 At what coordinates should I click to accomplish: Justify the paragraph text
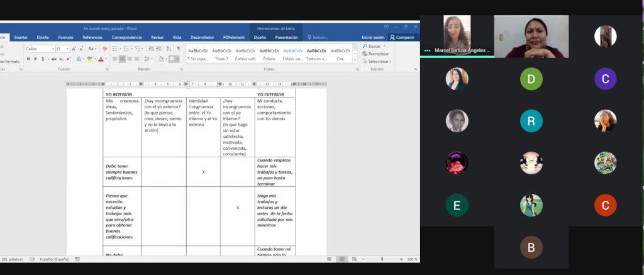[x=136, y=59]
